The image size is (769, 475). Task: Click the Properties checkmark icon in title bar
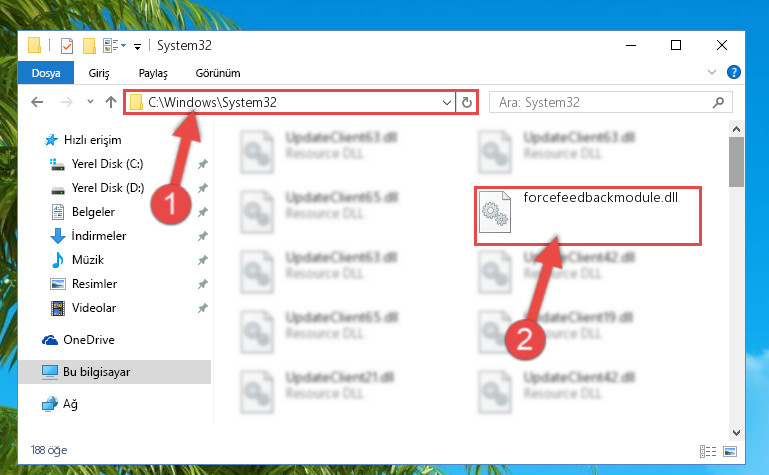pos(67,46)
